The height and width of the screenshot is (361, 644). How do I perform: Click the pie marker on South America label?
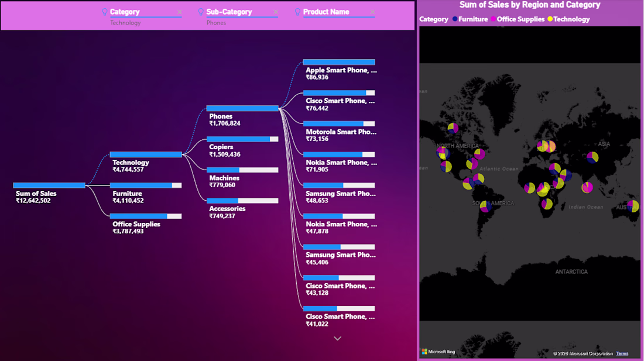(x=485, y=206)
